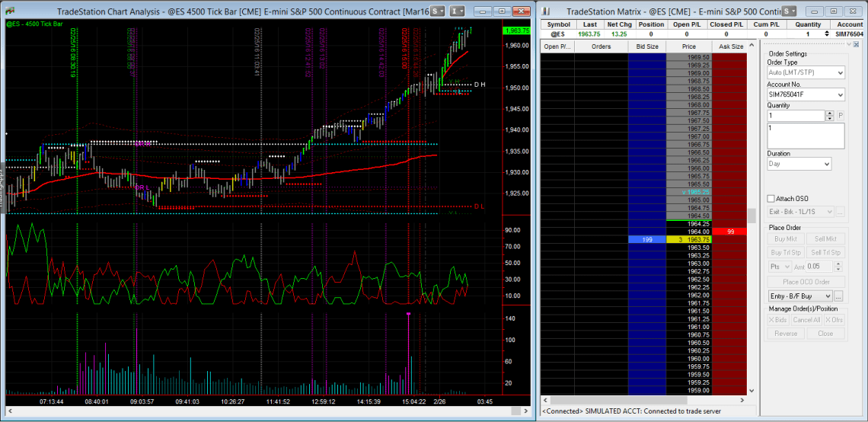Viewport: 868px width, 422px height.
Task: Click the P button beside Quantity field
Action: tap(841, 116)
